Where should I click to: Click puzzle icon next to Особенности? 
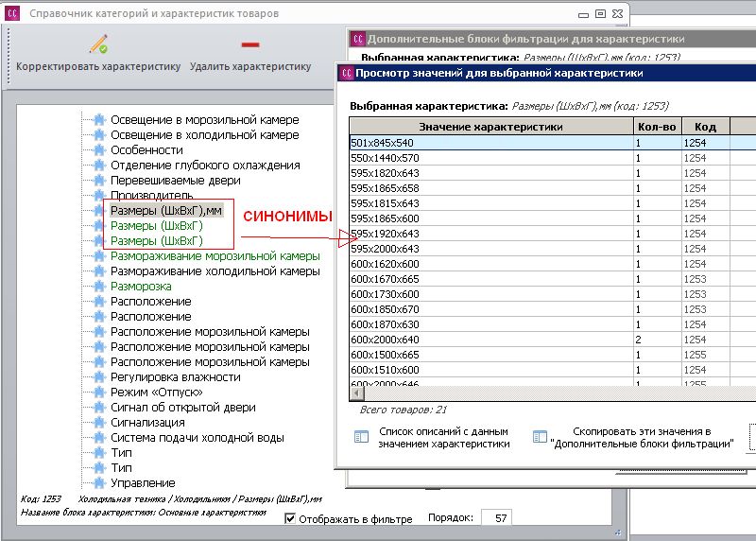99,150
